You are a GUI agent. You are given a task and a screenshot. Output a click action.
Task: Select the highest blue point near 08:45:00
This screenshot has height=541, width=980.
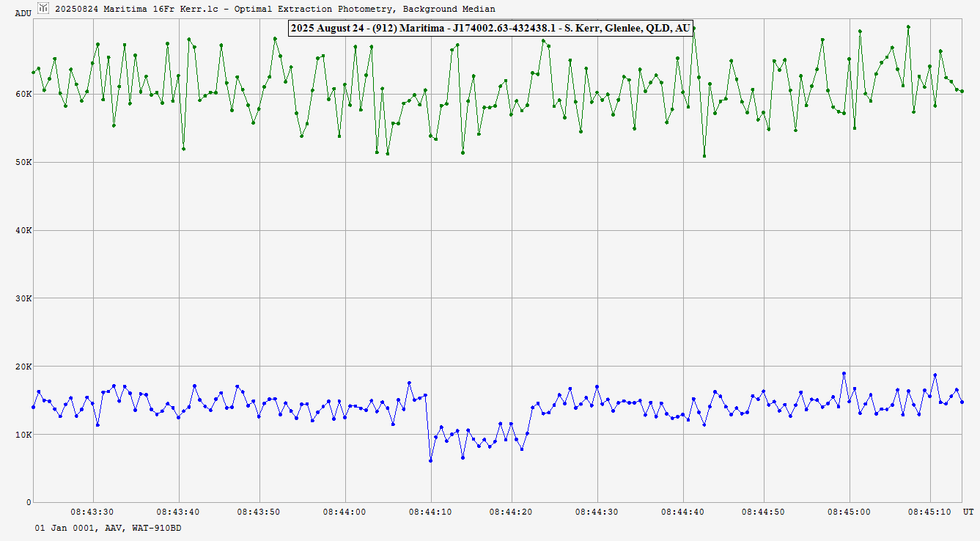(844, 373)
